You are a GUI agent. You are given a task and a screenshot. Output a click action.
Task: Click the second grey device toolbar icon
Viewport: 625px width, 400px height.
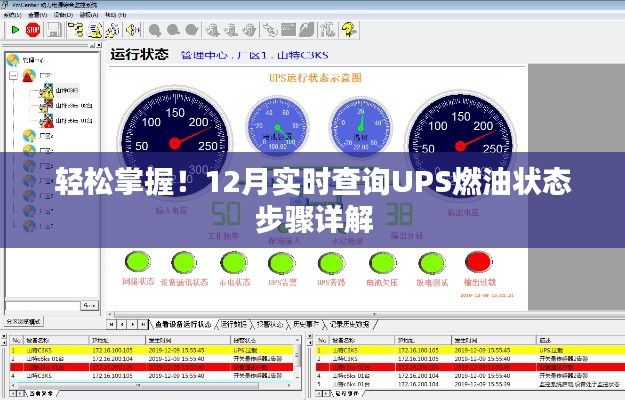[231, 30]
